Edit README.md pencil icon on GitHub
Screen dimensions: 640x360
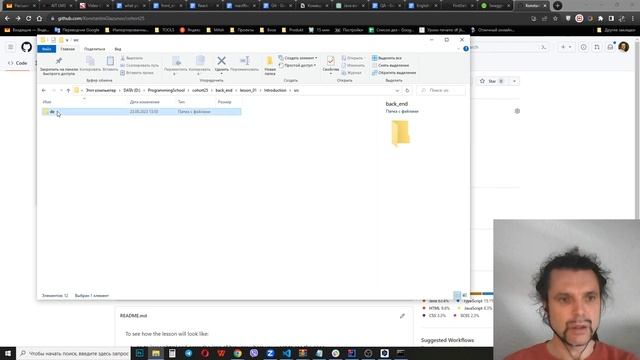[402, 316]
